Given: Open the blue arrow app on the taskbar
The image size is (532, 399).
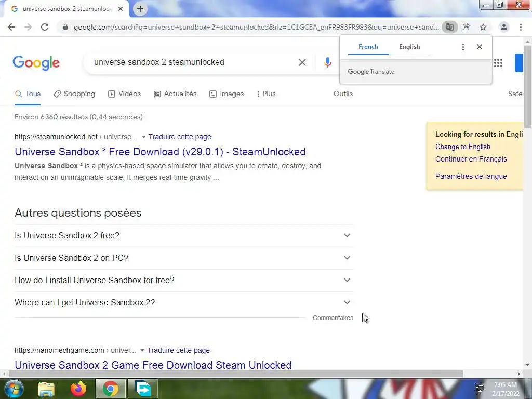Looking at the screenshot, I should (x=143, y=389).
